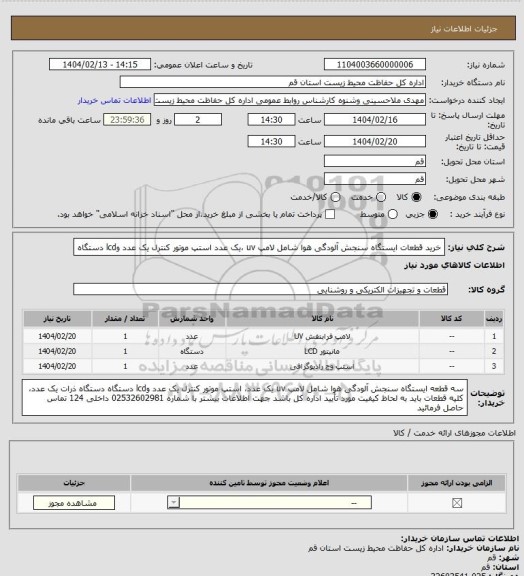Click the delivery province field قم
This screenshot has height=576, width=524.
pyautogui.click(x=375, y=161)
